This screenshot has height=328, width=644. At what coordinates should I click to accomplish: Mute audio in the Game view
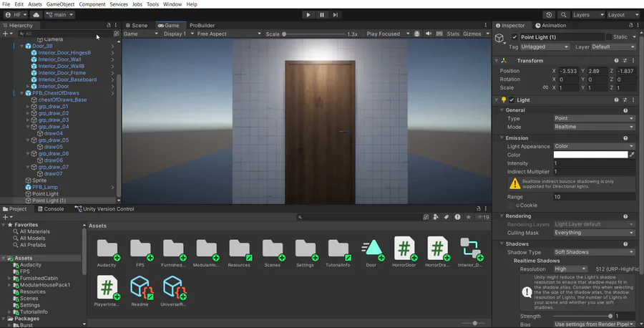(x=429, y=34)
